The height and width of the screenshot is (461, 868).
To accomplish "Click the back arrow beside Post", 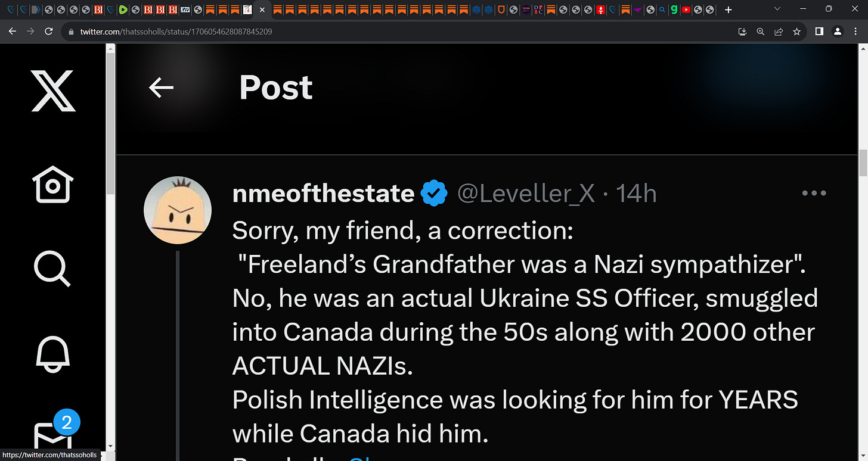I will (x=161, y=88).
